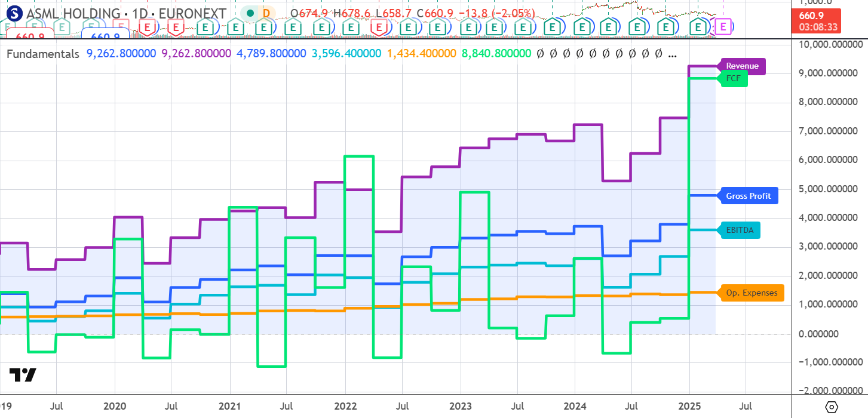Image resolution: width=868 pixels, height=418 pixels.
Task: Click 2024 on the time axis
Action: coord(575,406)
